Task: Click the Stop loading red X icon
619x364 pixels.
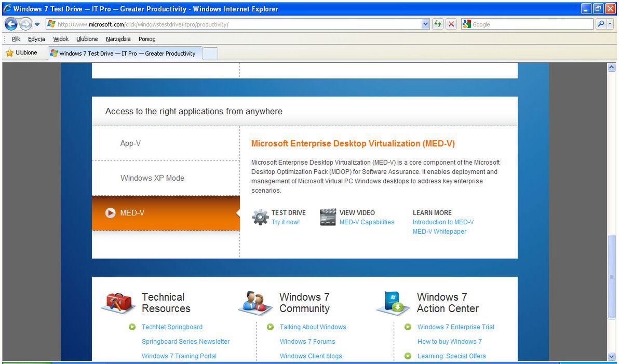Action: tap(451, 24)
